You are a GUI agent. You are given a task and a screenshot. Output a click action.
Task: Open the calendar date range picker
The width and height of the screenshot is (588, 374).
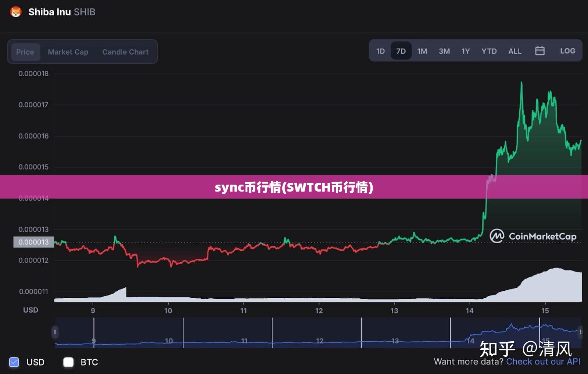(x=539, y=51)
